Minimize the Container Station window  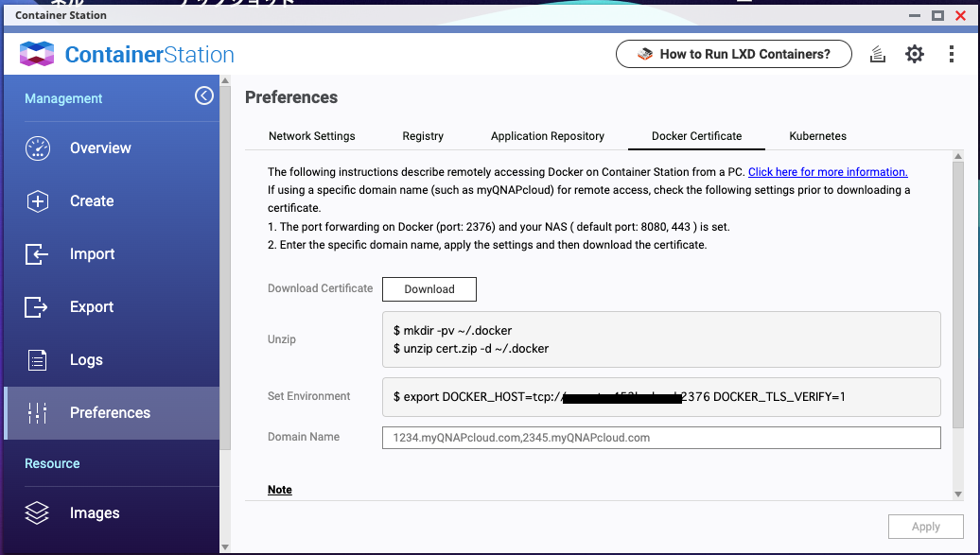[x=915, y=15]
